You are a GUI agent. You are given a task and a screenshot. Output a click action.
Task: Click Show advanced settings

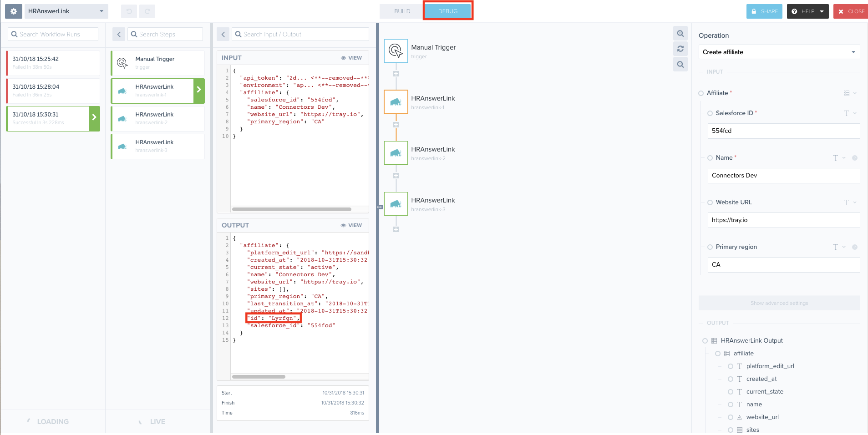click(778, 303)
